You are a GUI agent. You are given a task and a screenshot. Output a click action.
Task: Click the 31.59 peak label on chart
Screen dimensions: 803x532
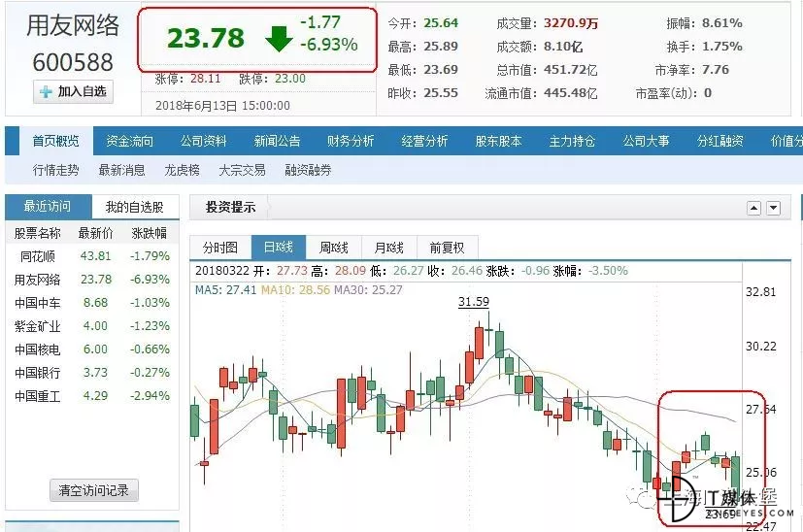473,302
